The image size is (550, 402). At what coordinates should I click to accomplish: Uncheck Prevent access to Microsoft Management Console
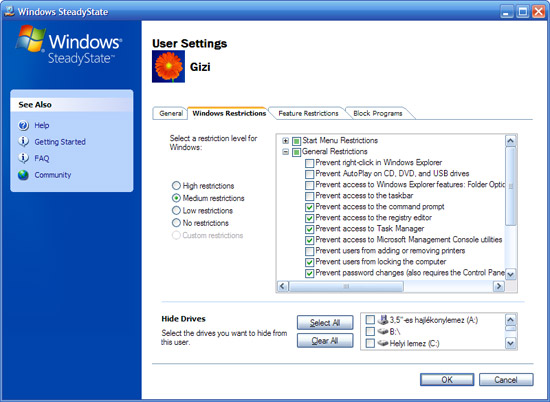(x=309, y=240)
